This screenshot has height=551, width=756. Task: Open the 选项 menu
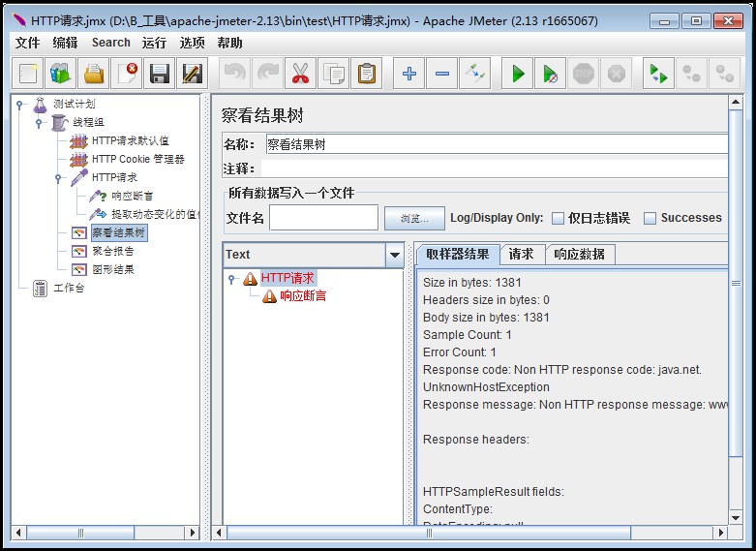(192, 43)
